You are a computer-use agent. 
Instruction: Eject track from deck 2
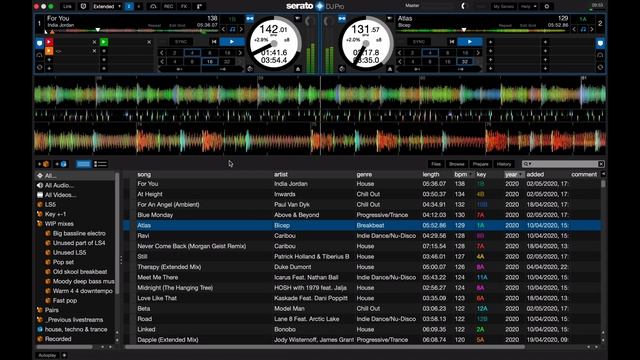390,69
